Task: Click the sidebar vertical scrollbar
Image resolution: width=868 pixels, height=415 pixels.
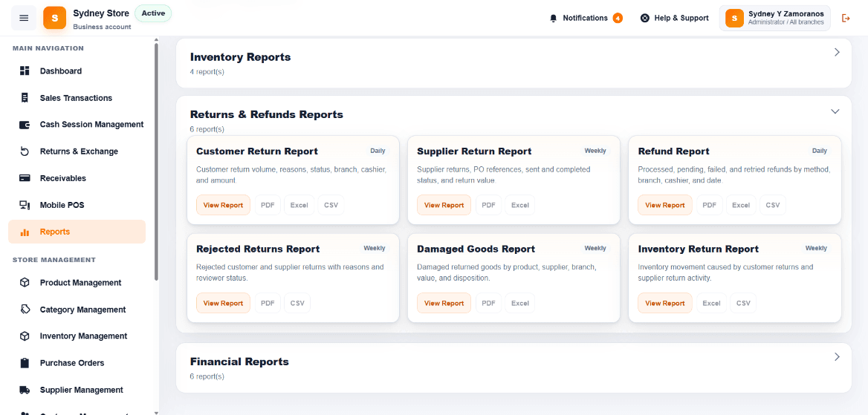Action: (156, 160)
